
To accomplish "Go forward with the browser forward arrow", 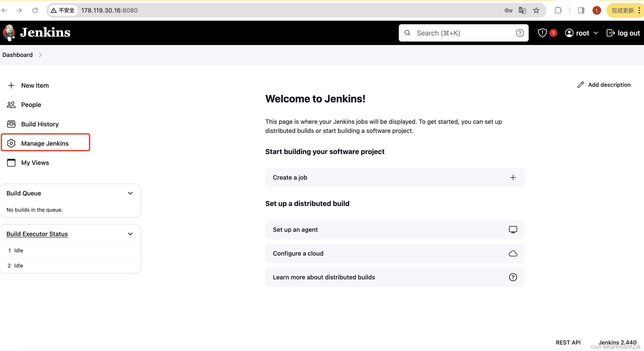I will click(x=19, y=10).
